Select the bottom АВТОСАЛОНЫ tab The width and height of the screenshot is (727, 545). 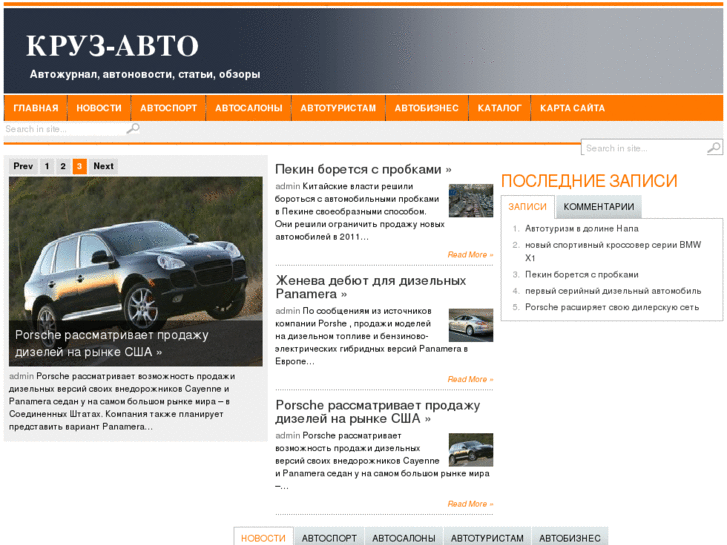404,538
